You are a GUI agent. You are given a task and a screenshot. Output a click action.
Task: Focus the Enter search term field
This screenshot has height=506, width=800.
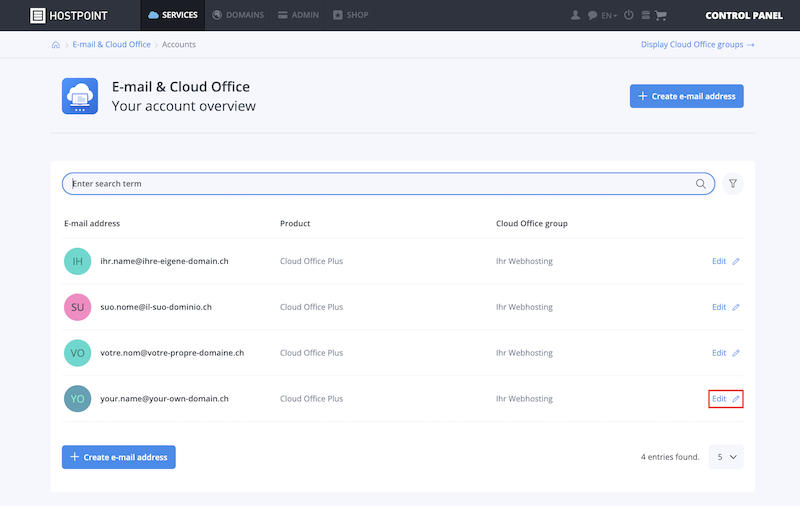pos(388,184)
